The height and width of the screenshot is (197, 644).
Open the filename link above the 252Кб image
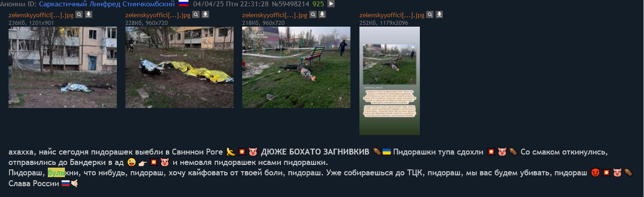[392, 15]
